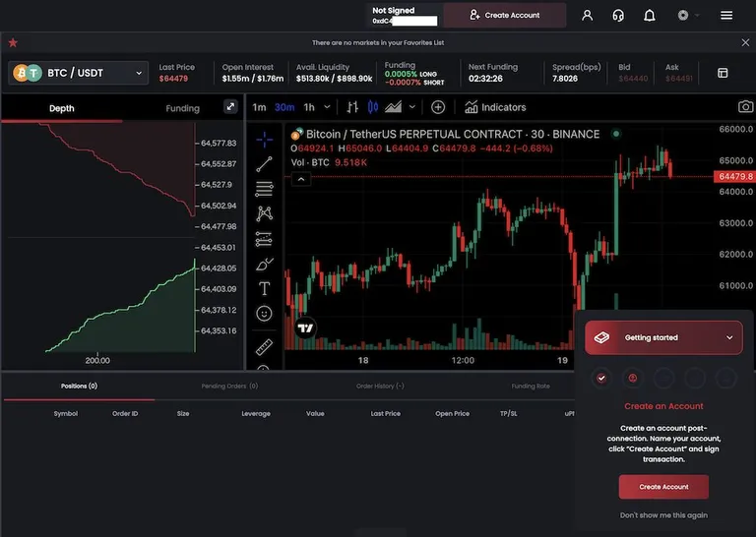756x537 pixels.
Task: Select the emoji icons tool
Action: click(x=264, y=314)
